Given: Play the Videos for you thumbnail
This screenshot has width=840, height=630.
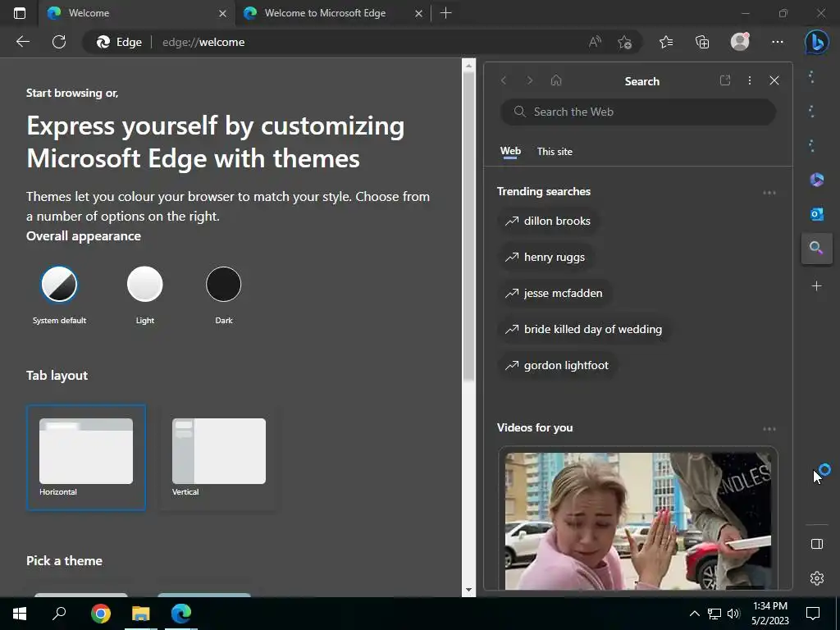Looking at the screenshot, I should tap(637, 521).
